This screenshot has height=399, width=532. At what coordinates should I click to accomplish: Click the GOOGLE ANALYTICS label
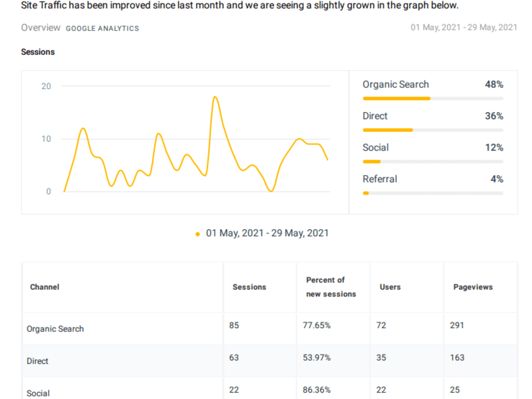tap(103, 29)
